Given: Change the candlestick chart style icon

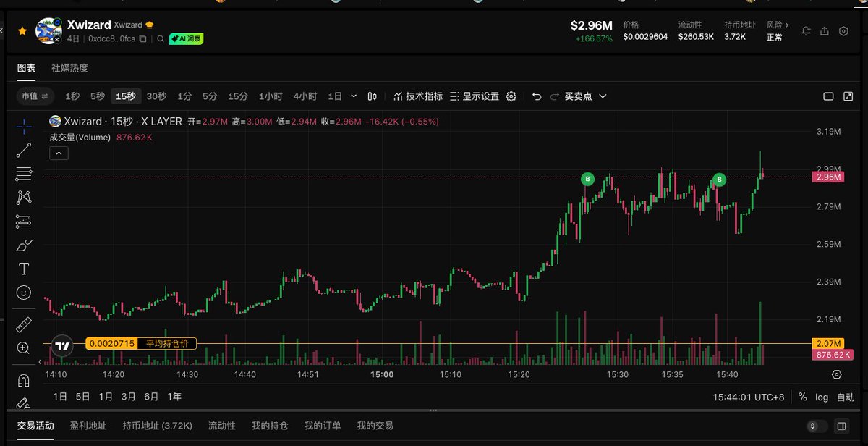Looking at the screenshot, I should coord(373,96).
